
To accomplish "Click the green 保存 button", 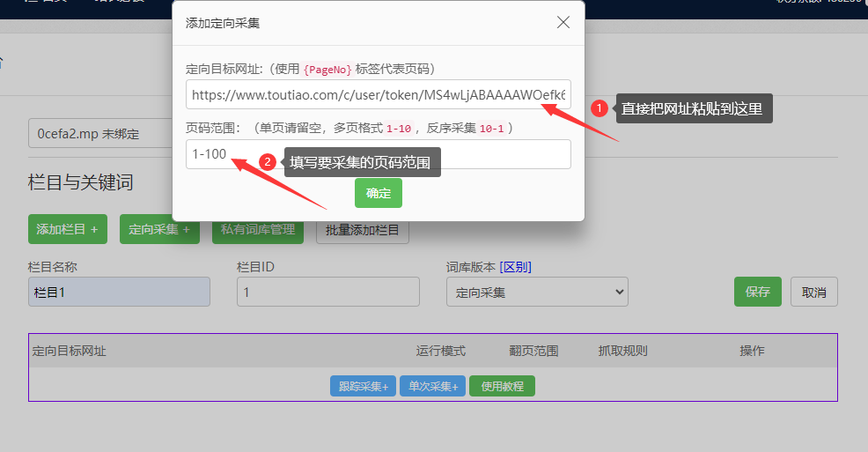I will point(757,292).
